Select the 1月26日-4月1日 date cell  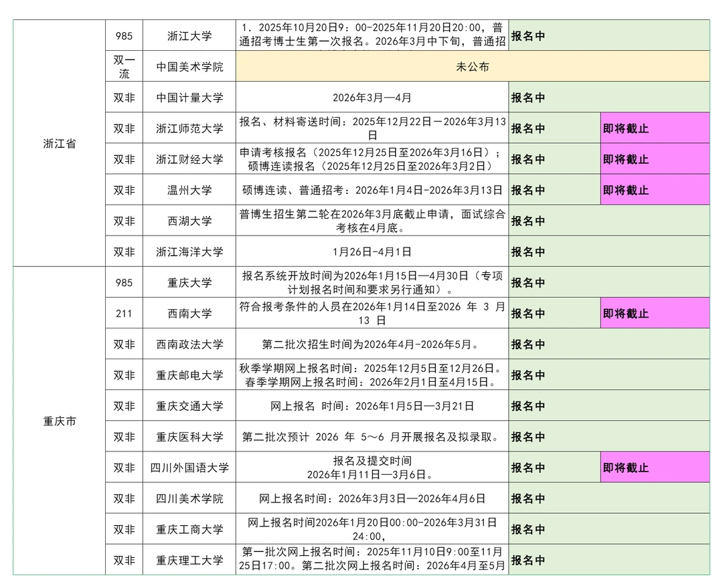coord(372,252)
